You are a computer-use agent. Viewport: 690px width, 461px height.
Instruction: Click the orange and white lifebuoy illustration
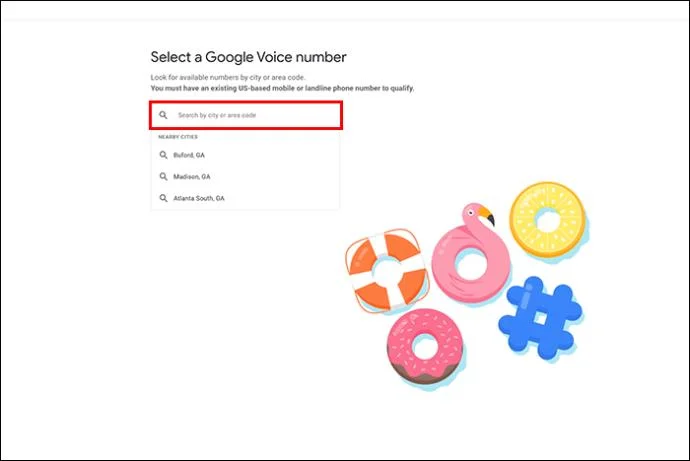[x=386, y=272]
